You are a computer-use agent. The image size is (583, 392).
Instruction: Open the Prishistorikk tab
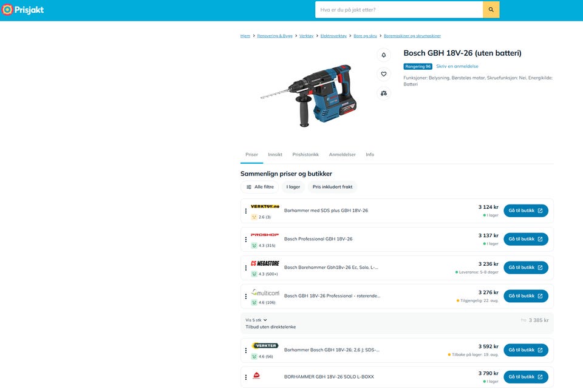point(305,155)
